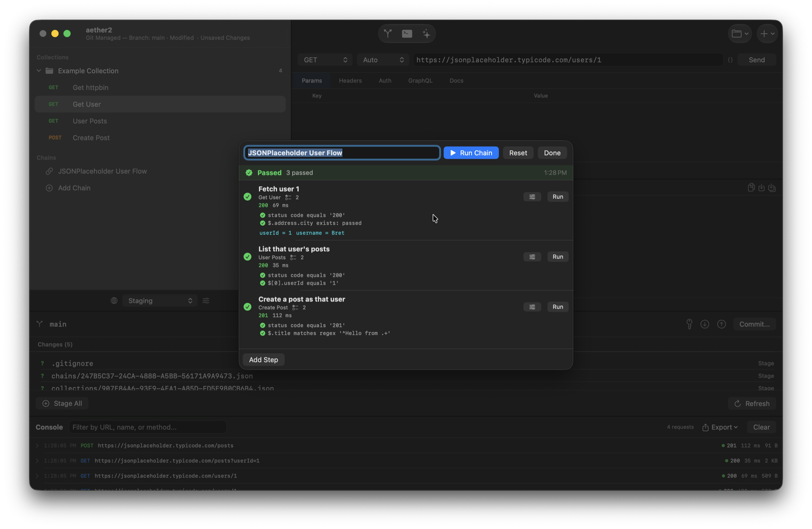
Task: Click the chain name text field
Action: coord(342,153)
